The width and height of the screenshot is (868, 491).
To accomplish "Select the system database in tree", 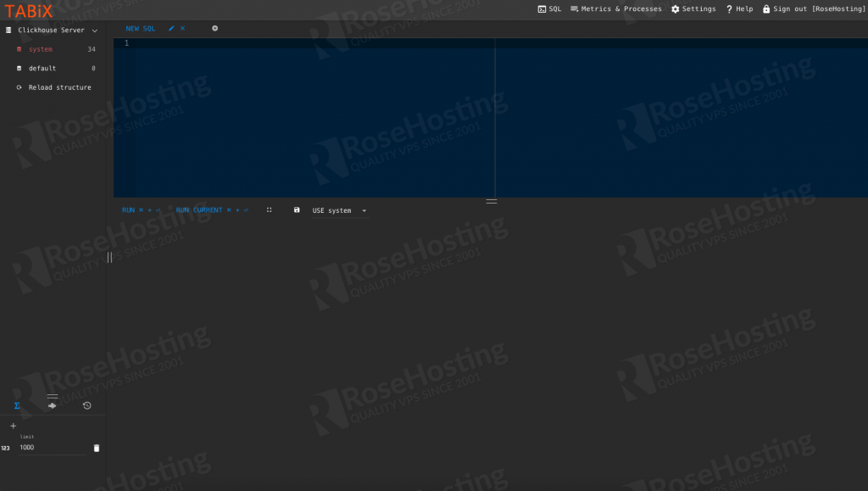I will pyautogui.click(x=41, y=49).
